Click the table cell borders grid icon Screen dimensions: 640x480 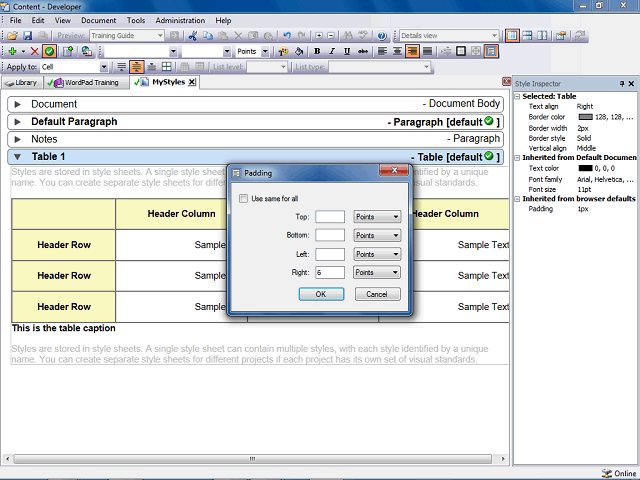click(x=167, y=67)
